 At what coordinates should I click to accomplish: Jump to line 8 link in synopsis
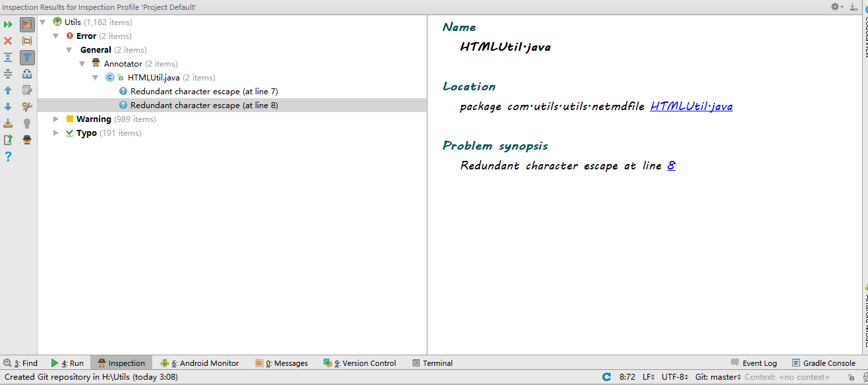[671, 165]
